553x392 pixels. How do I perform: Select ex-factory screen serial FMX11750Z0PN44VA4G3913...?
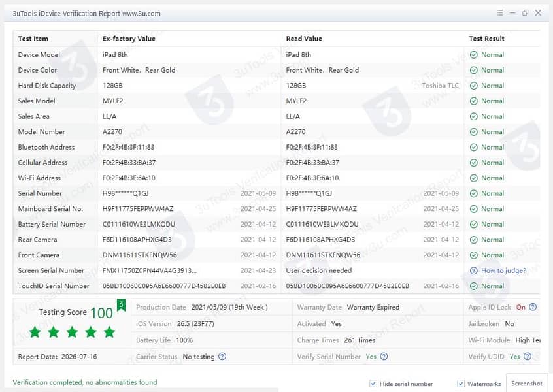[x=150, y=270]
